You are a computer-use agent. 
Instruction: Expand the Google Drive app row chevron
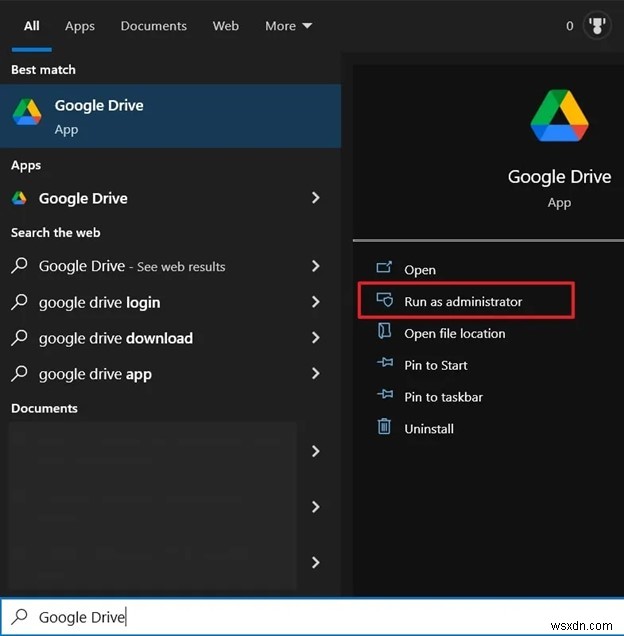(315, 198)
